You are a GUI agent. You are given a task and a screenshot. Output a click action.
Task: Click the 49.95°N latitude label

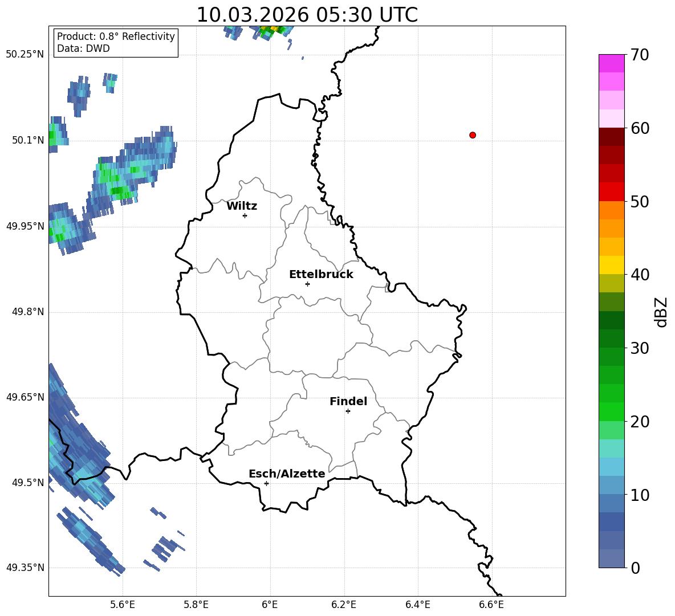click(25, 226)
